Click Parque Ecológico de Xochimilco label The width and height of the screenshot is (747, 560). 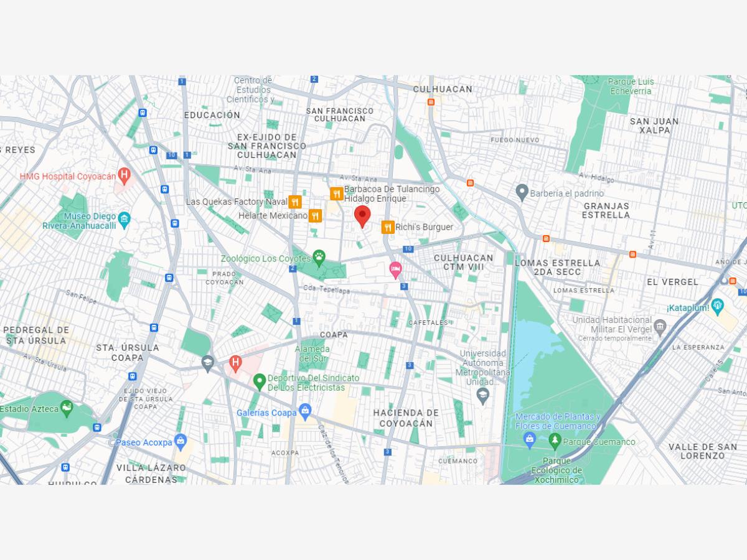[x=557, y=470]
